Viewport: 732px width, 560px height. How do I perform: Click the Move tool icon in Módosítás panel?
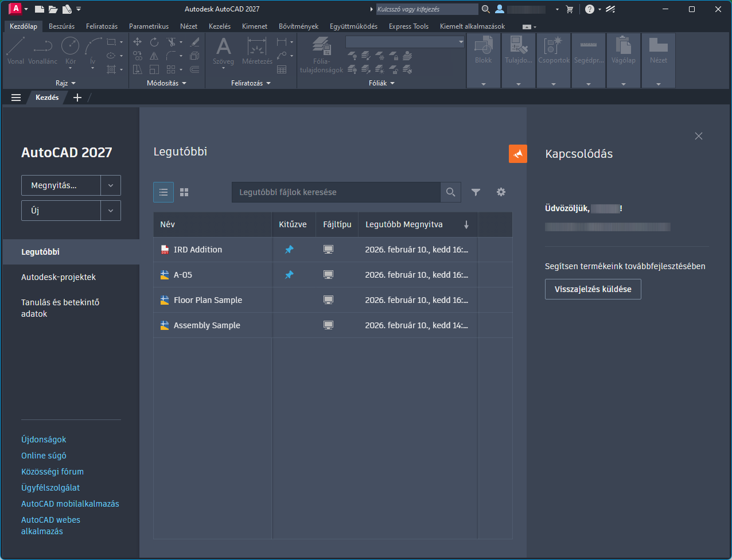[x=137, y=42]
